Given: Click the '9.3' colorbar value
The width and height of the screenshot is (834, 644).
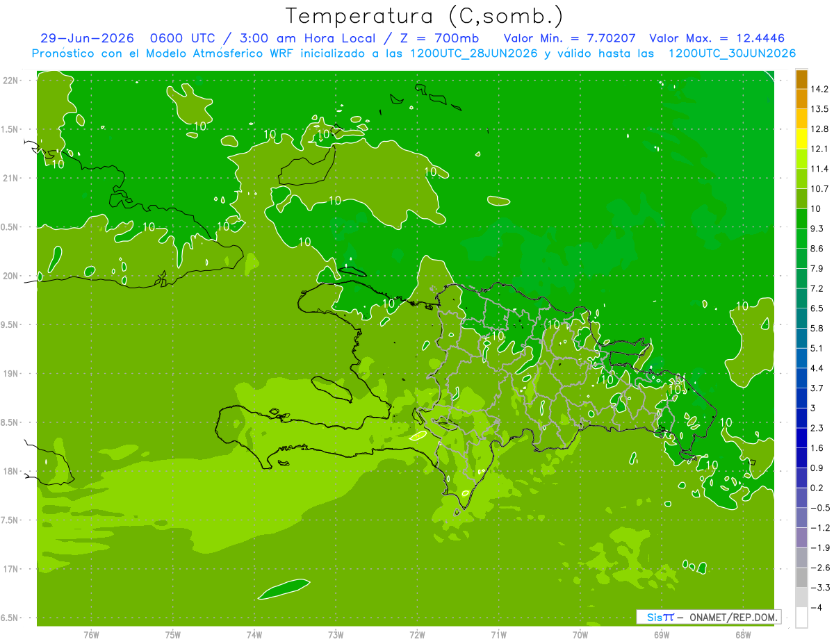Looking at the screenshot, I should [818, 229].
